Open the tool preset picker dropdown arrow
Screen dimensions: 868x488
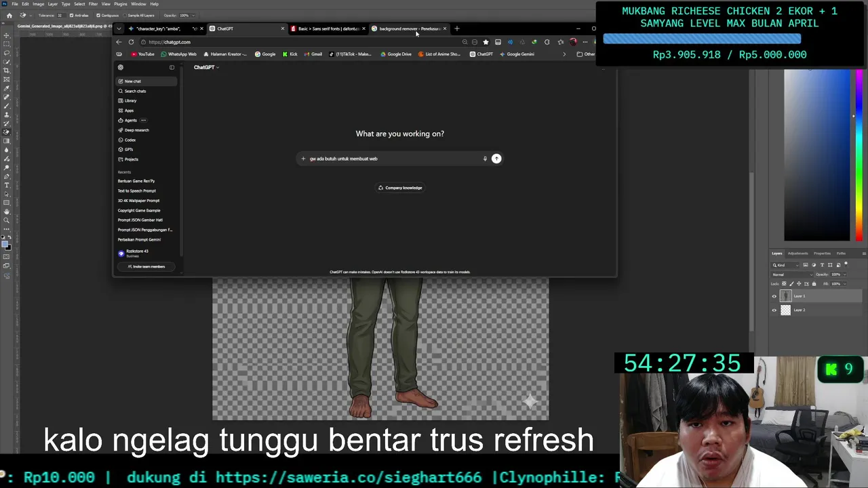point(31,15)
